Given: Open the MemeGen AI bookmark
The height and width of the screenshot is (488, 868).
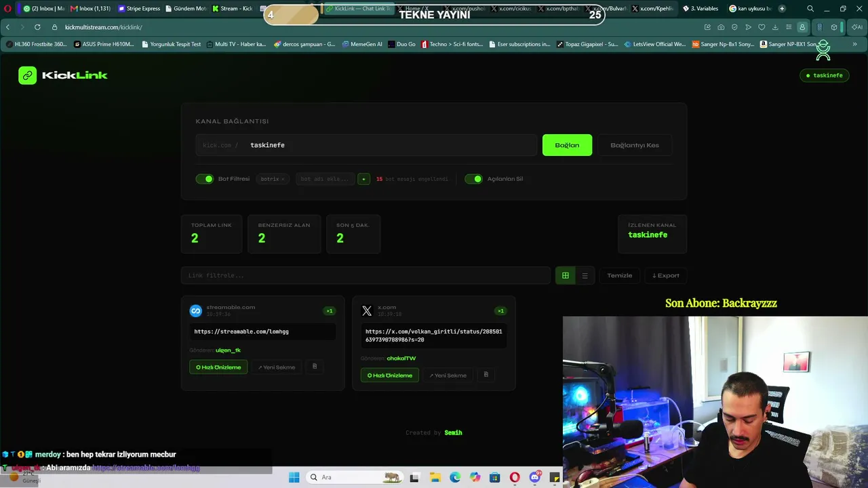Looking at the screenshot, I should [362, 44].
